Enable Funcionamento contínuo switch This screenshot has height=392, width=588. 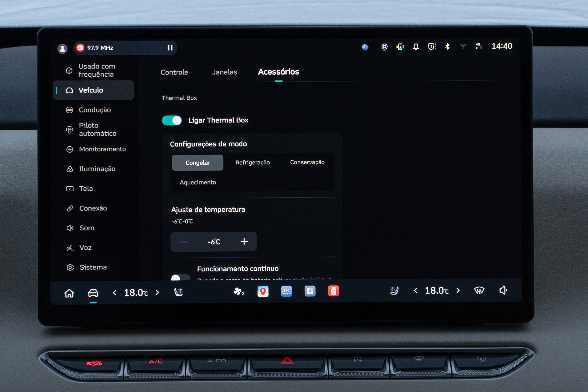[x=180, y=278]
